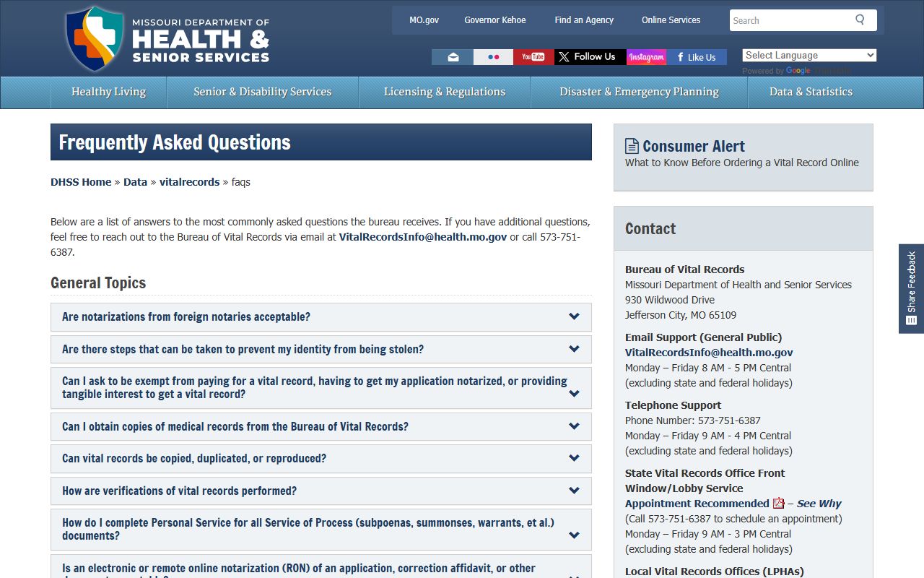Click the Facebook Like Us button
This screenshot has height=578, width=924.
pyautogui.click(x=697, y=57)
